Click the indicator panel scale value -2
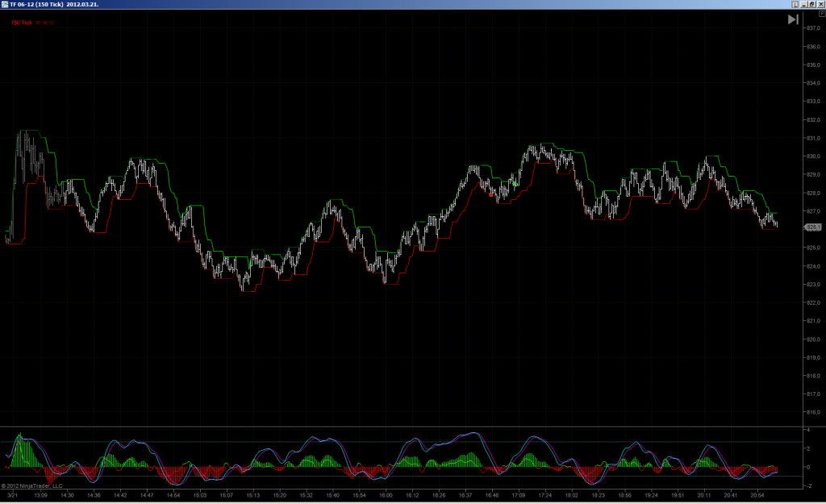Viewport: 826px width, 504px height. (x=809, y=485)
